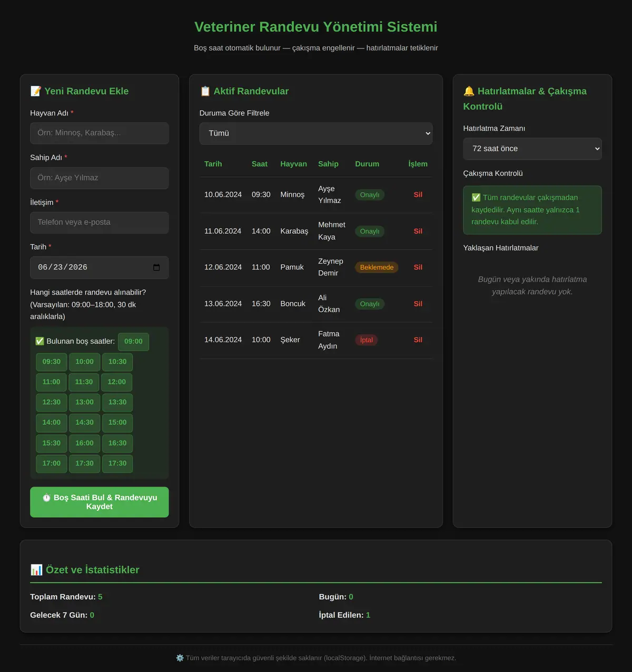Click the Durum column header
This screenshot has width=632, height=672.
coord(367,164)
